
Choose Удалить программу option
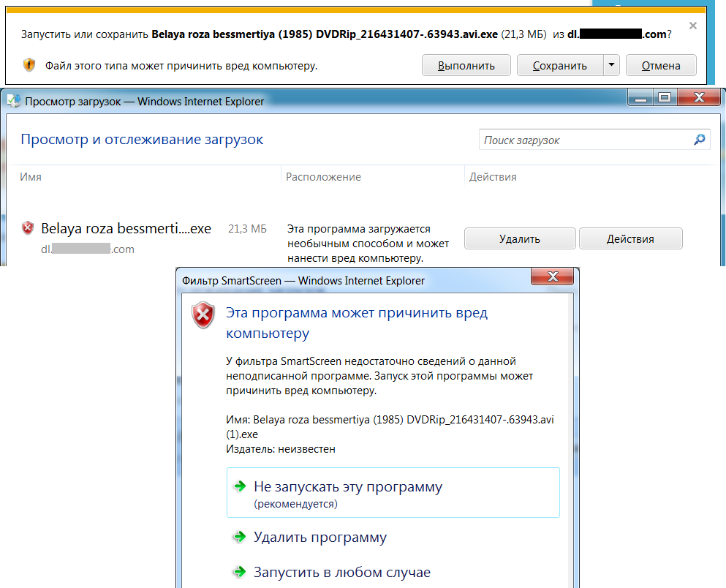[320, 537]
